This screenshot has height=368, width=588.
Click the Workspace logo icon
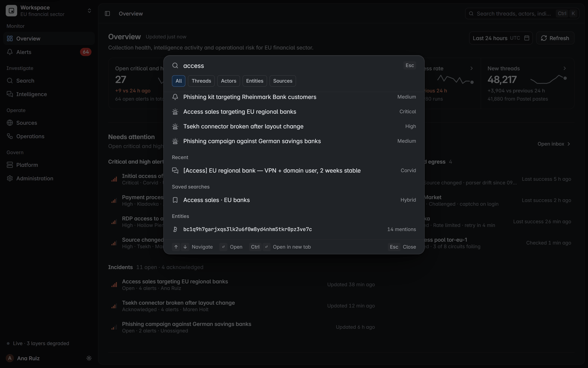11,11
